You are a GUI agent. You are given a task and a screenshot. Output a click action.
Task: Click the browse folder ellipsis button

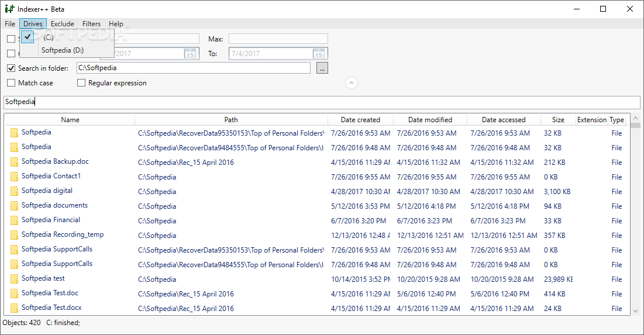(322, 68)
